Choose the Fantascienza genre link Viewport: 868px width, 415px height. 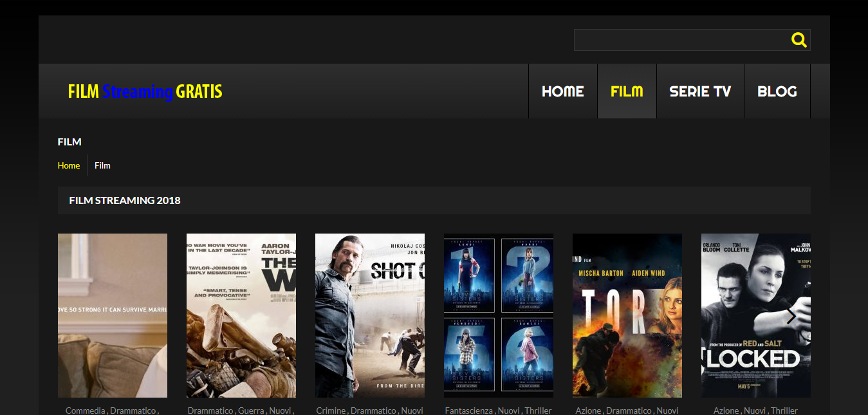pos(469,410)
